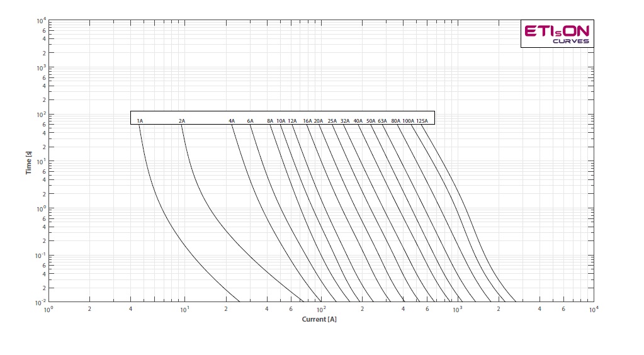Viewport: 644px width, 355px height.
Task: Click the 10⁴ tick on the current axis
Action: [x=593, y=310]
